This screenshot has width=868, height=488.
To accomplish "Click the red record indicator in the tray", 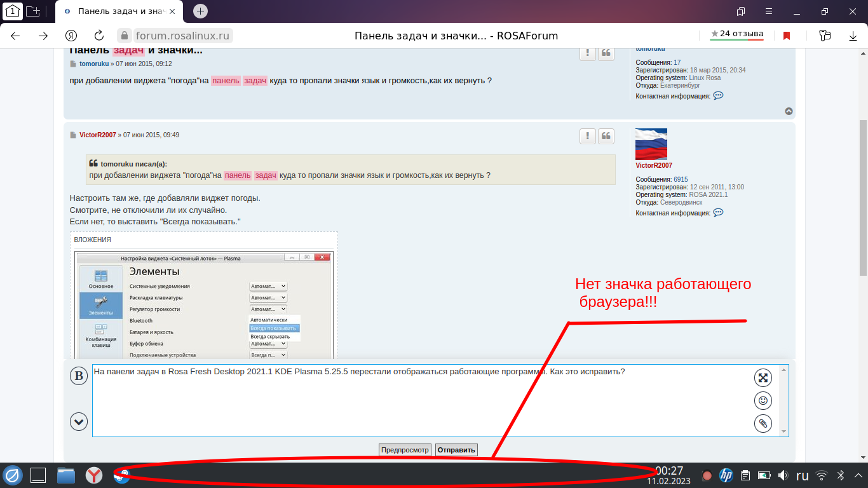I will 707,475.
